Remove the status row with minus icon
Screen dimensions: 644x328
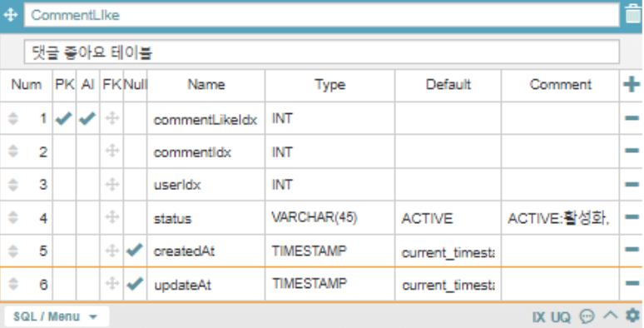632,217
